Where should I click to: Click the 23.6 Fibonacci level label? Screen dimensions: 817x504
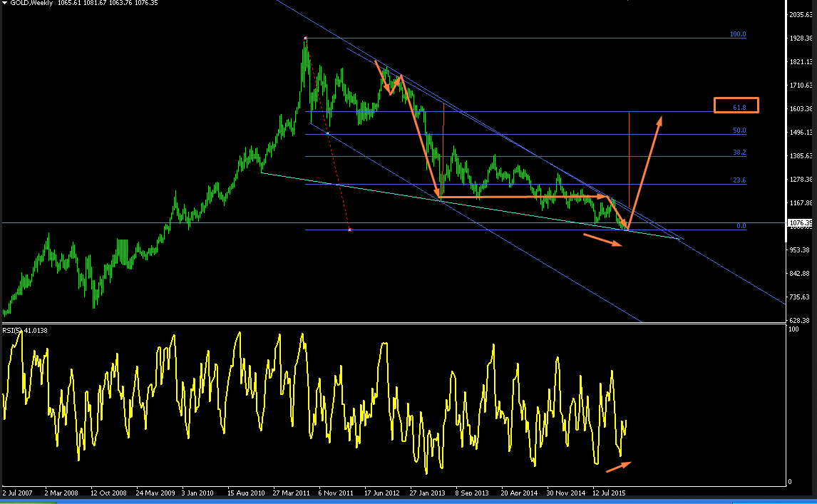739,180
